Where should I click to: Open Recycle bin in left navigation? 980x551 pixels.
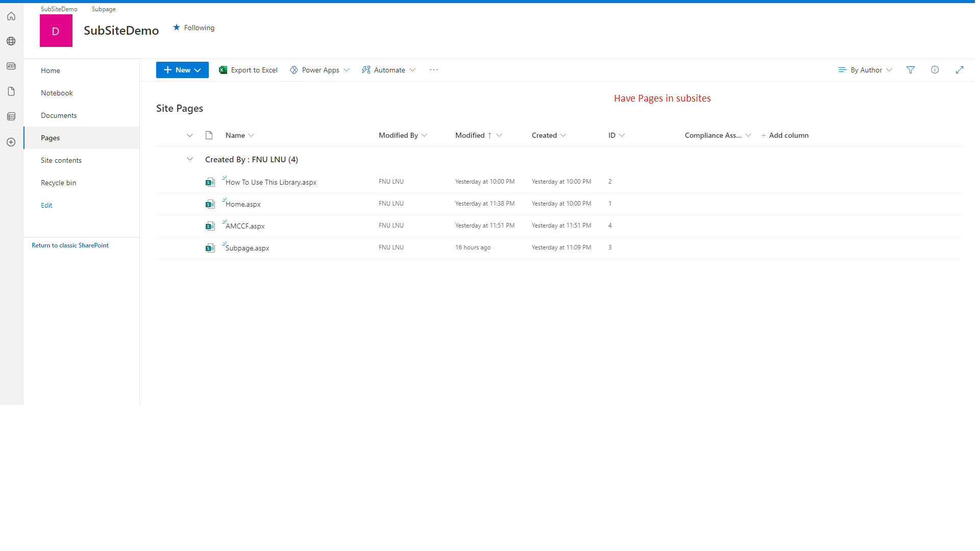(58, 183)
